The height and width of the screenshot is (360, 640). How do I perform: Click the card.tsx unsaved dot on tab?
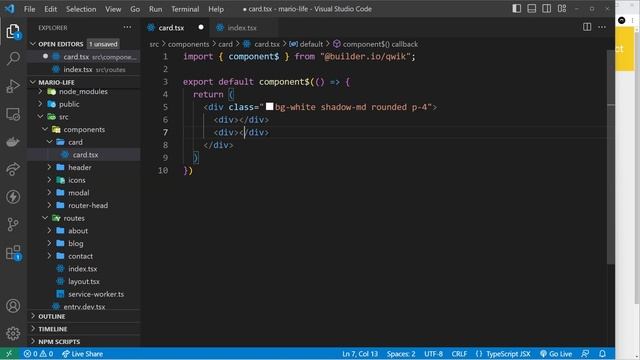[x=201, y=27]
